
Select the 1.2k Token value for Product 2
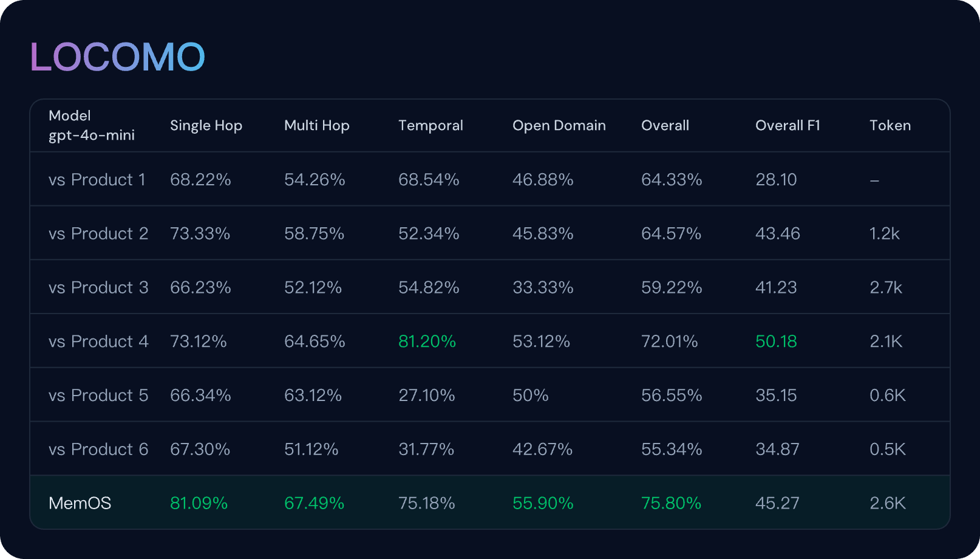(x=884, y=234)
